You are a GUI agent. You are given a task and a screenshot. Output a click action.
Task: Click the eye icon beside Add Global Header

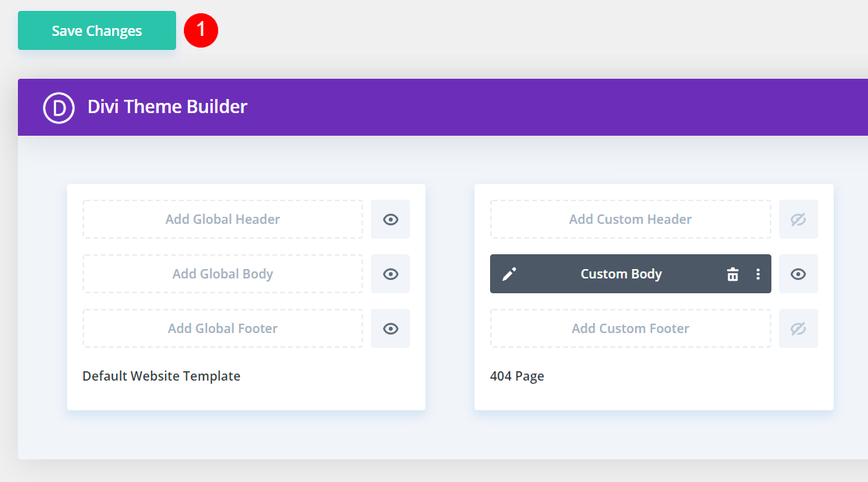[x=390, y=219]
